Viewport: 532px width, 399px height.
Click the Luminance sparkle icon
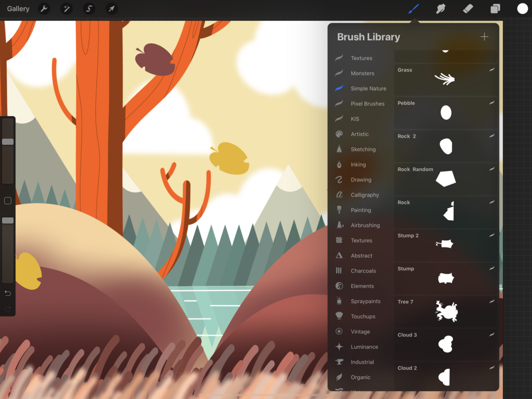coord(339,347)
